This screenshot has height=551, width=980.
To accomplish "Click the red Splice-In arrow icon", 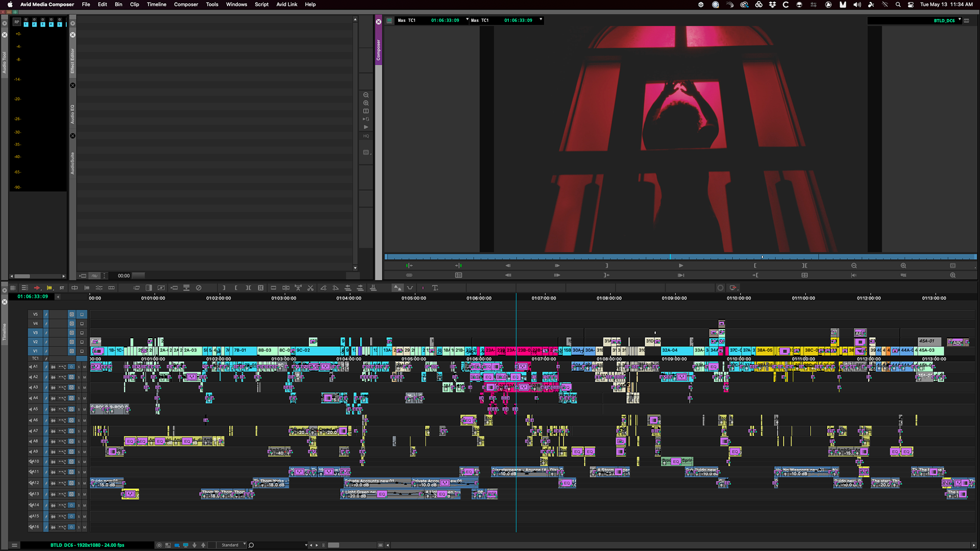I will 37,288.
